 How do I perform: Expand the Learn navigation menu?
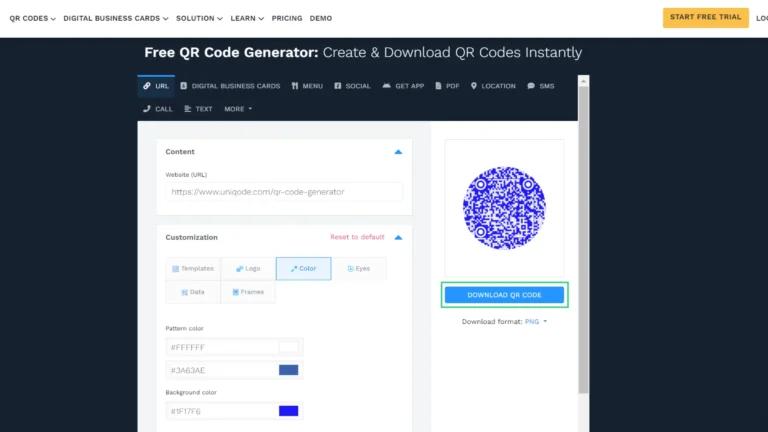[247, 18]
